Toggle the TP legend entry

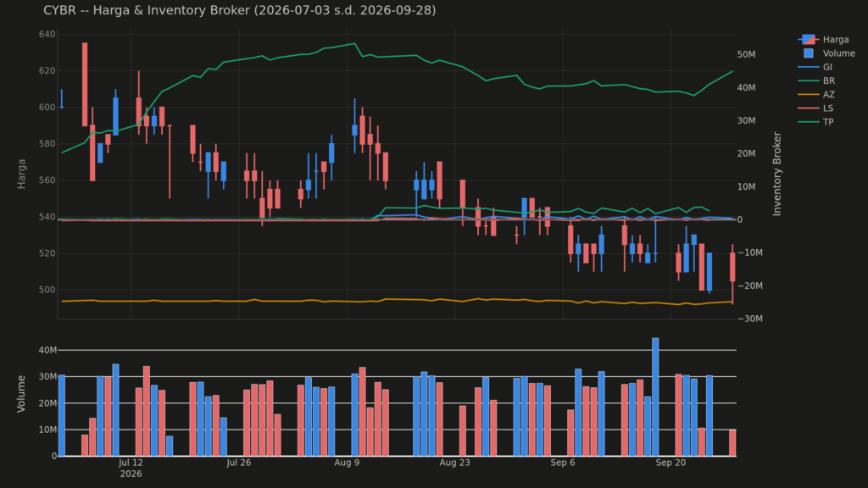(x=815, y=122)
